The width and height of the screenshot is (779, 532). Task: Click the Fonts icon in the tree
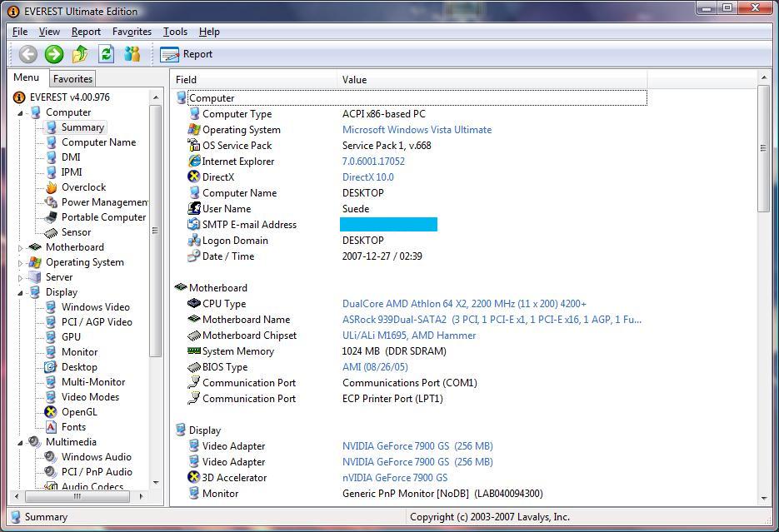click(x=51, y=427)
